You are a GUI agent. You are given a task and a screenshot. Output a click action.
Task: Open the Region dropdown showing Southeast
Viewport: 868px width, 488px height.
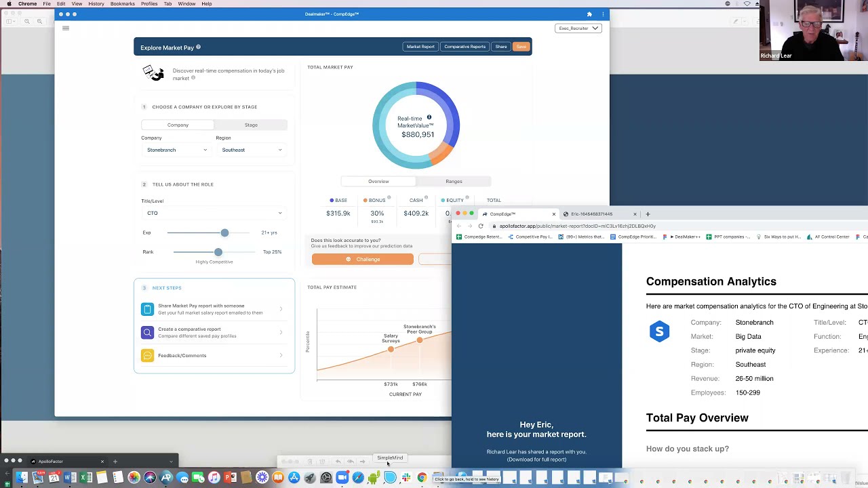(252, 150)
